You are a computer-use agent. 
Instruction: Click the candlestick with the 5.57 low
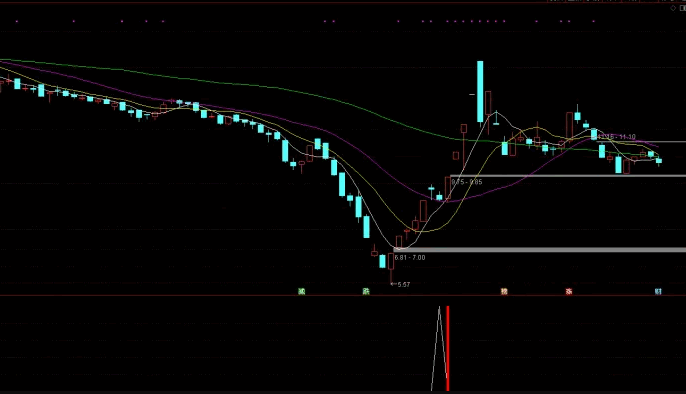391,267
